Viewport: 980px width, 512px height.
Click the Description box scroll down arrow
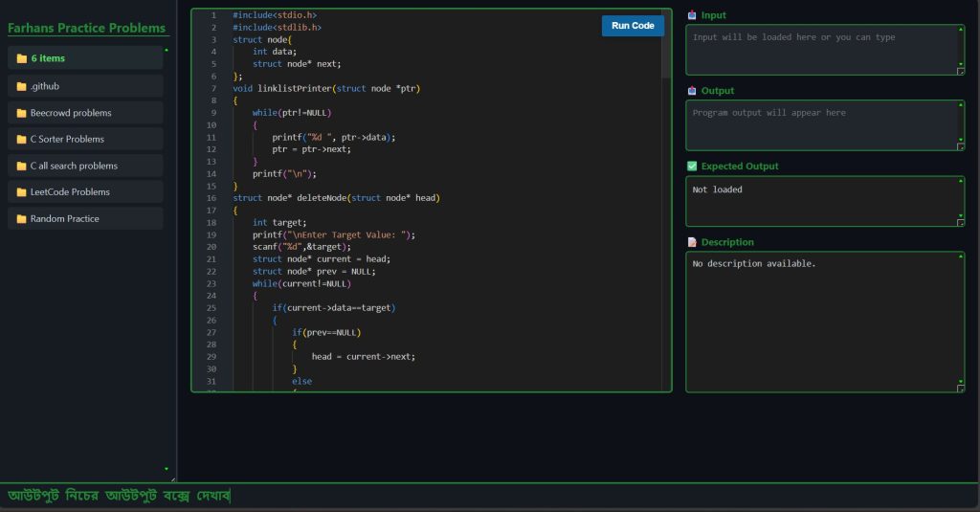tap(961, 381)
